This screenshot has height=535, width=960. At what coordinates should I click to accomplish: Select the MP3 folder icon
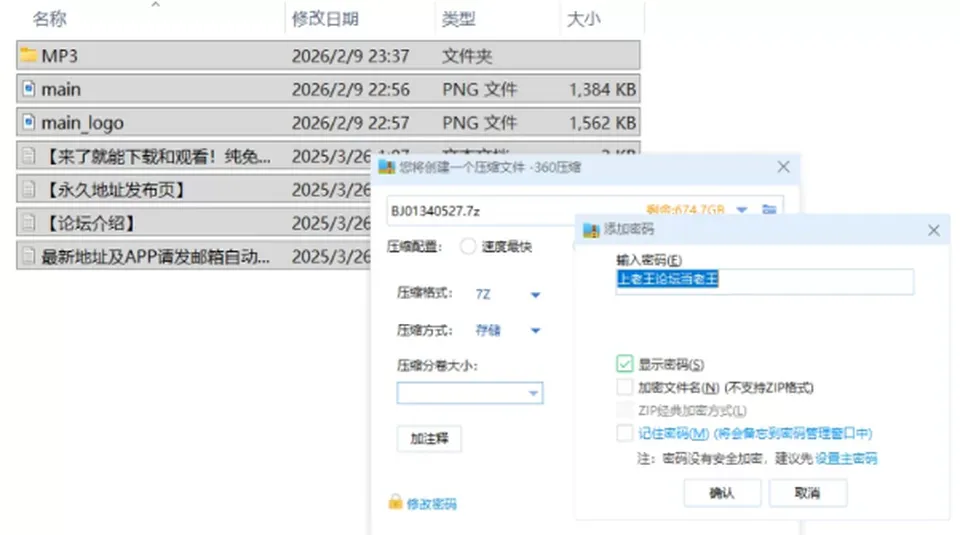click(28, 55)
